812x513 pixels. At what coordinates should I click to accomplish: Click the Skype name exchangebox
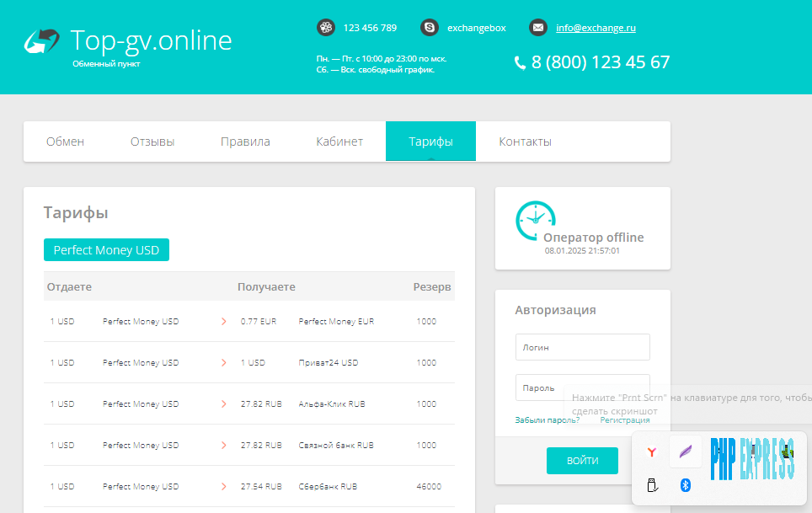pyautogui.click(x=477, y=28)
